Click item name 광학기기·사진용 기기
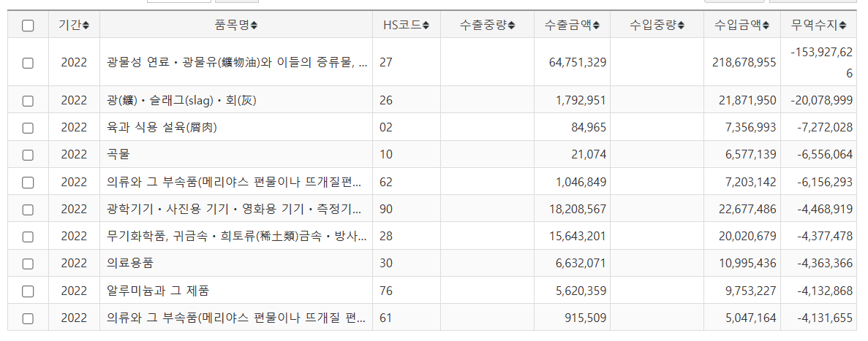 coord(235,210)
